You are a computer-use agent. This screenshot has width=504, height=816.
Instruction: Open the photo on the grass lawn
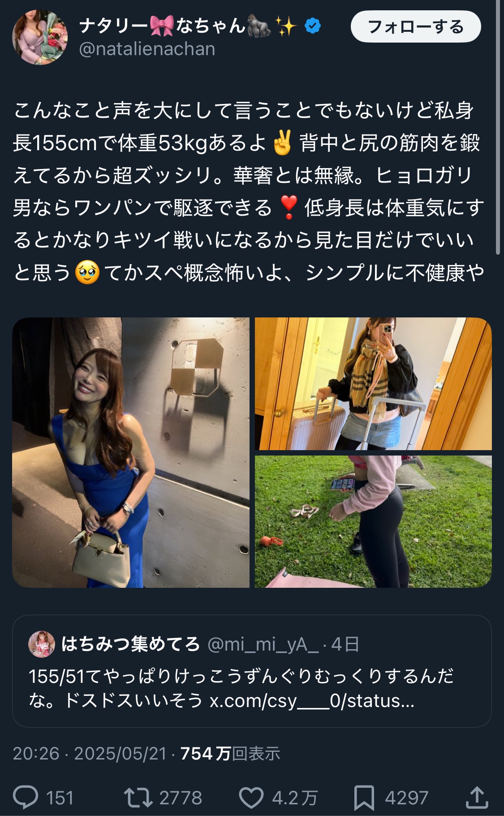[x=373, y=521]
